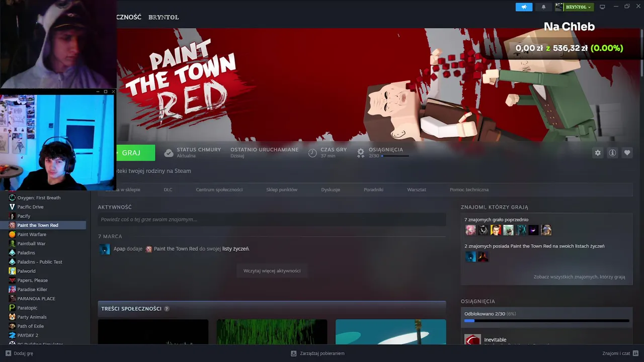Open Poradniki tab

(x=373, y=190)
